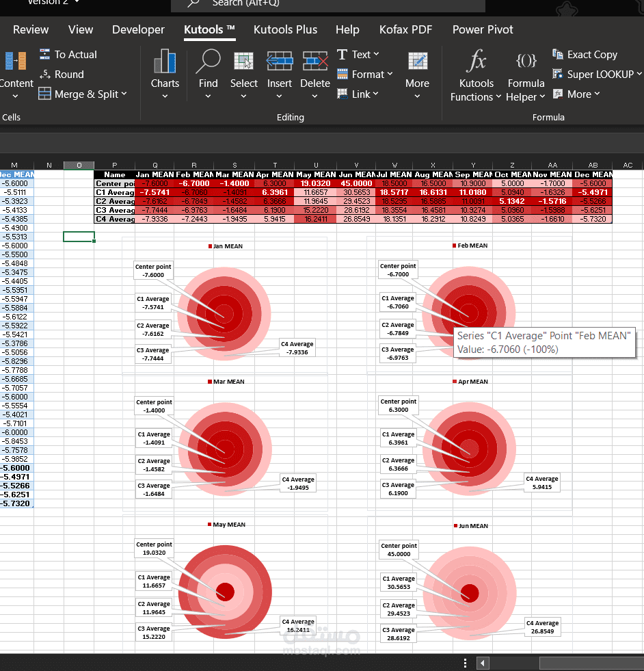The width and height of the screenshot is (644, 671).
Task: Open the Kutools Charts gallery icon
Action: (x=165, y=61)
